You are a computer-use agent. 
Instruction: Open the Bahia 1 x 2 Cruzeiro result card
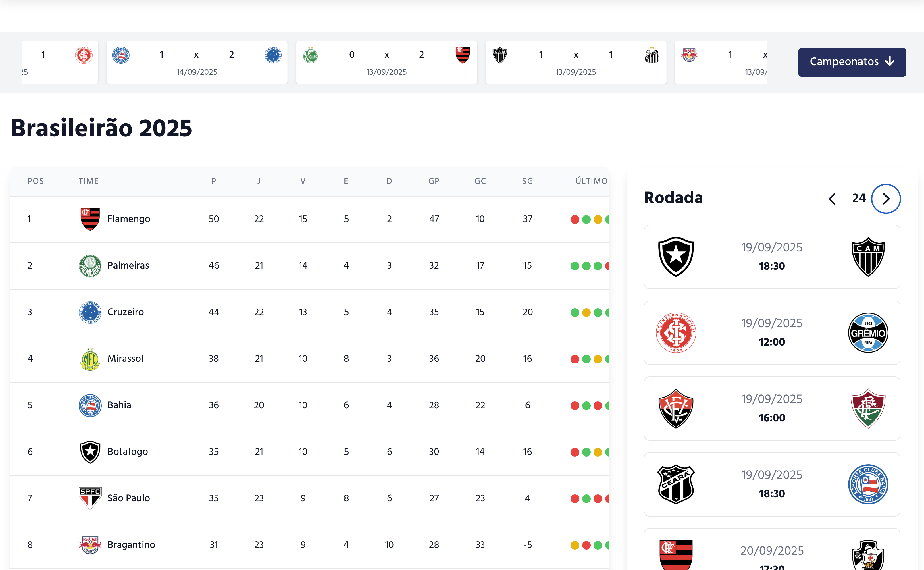pyautogui.click(x=197, y=62)
